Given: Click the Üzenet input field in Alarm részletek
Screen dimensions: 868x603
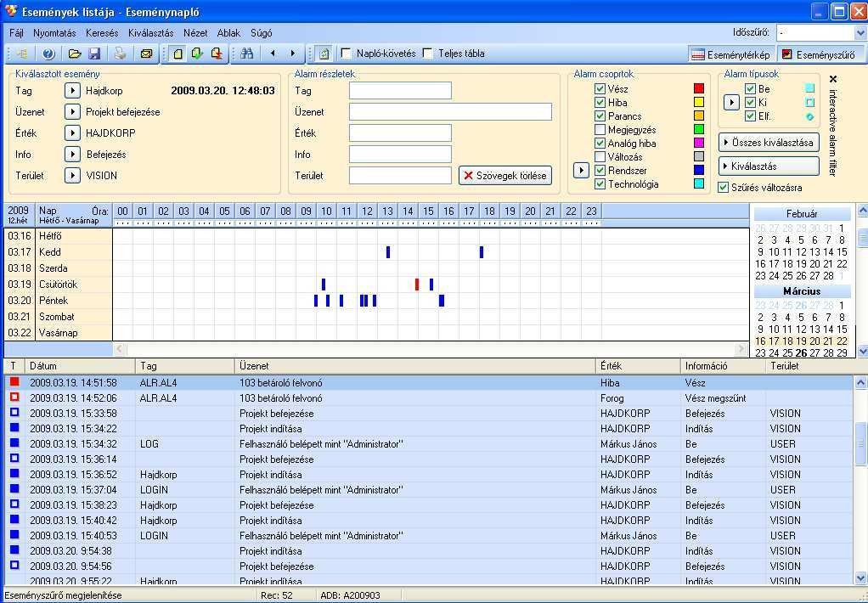Looking at the screenshot, I should tap(450, 112).
